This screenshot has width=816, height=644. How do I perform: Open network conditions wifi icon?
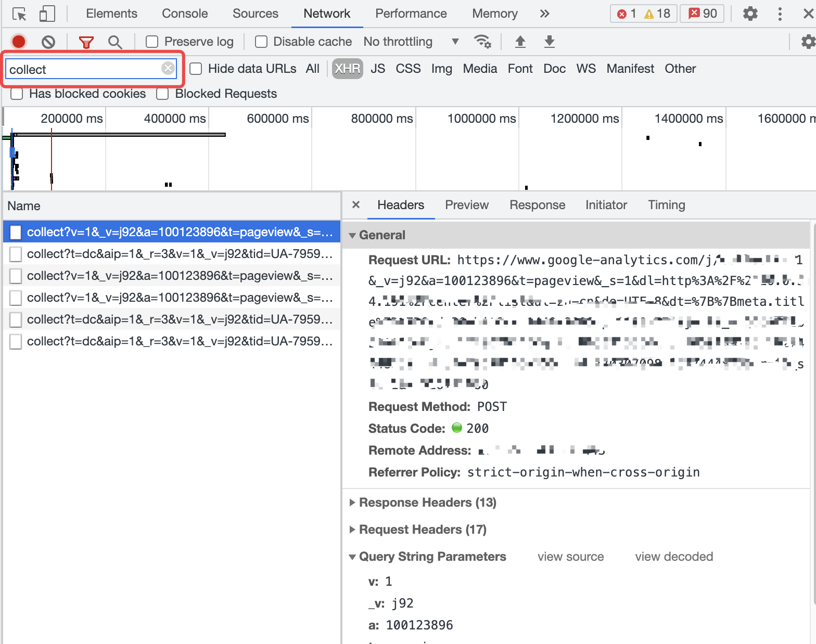482,41
